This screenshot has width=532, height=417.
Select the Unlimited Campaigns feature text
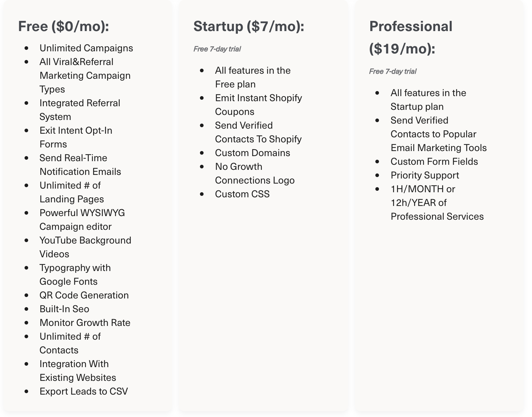pyautogui.click(x=86, y=48)
